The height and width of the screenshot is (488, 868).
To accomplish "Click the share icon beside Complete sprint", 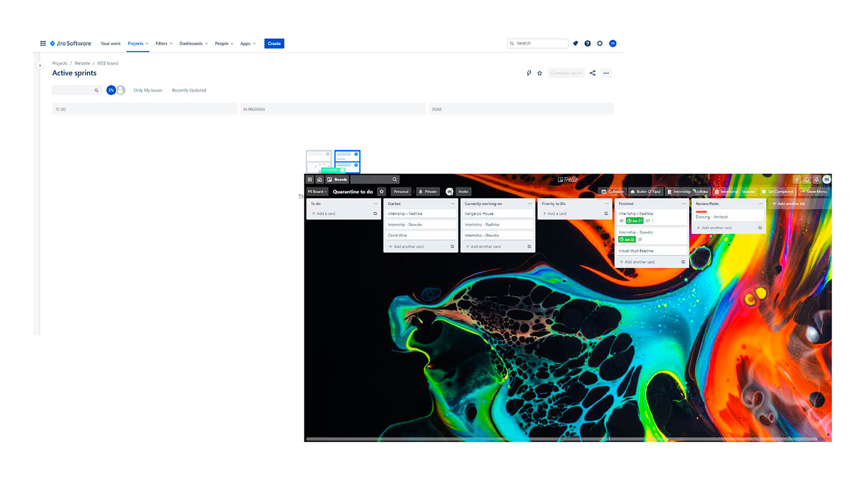I will [593, 73].
